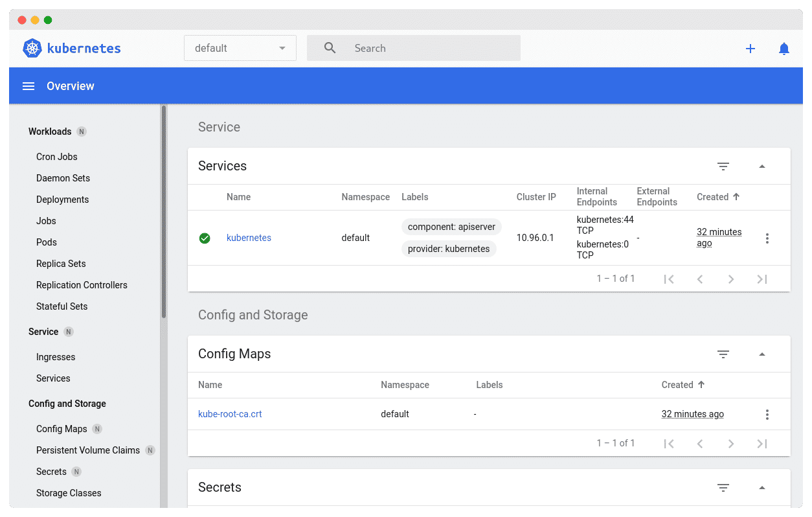The image size is (812, 517).
Task: Click the N badge beside Service heading
Action: pyautogui.click(x=69, y=332)
